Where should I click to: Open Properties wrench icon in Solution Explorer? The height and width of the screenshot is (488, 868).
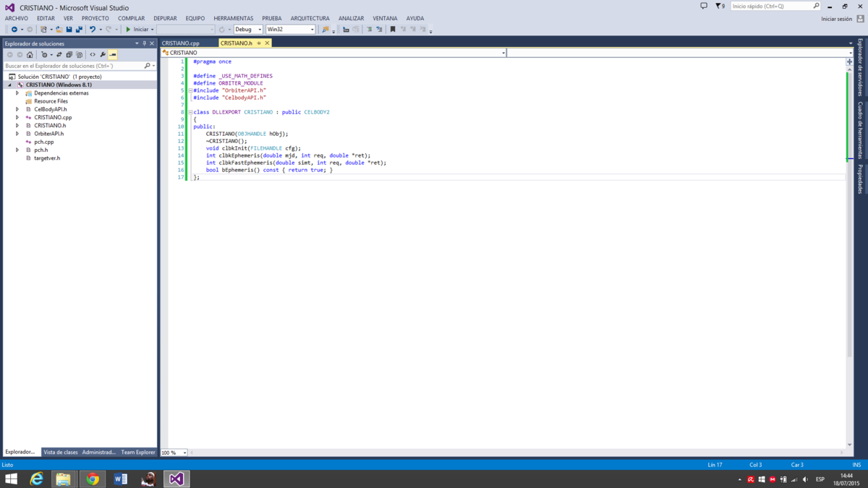(103, 55)
